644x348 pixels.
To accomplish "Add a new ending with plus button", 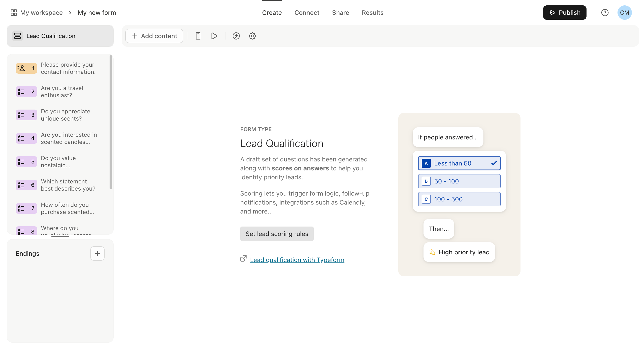I will (x=97, y=253).
